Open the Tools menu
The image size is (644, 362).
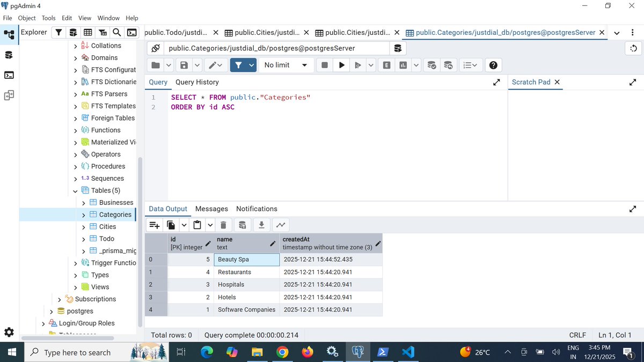tap(48, 18)
